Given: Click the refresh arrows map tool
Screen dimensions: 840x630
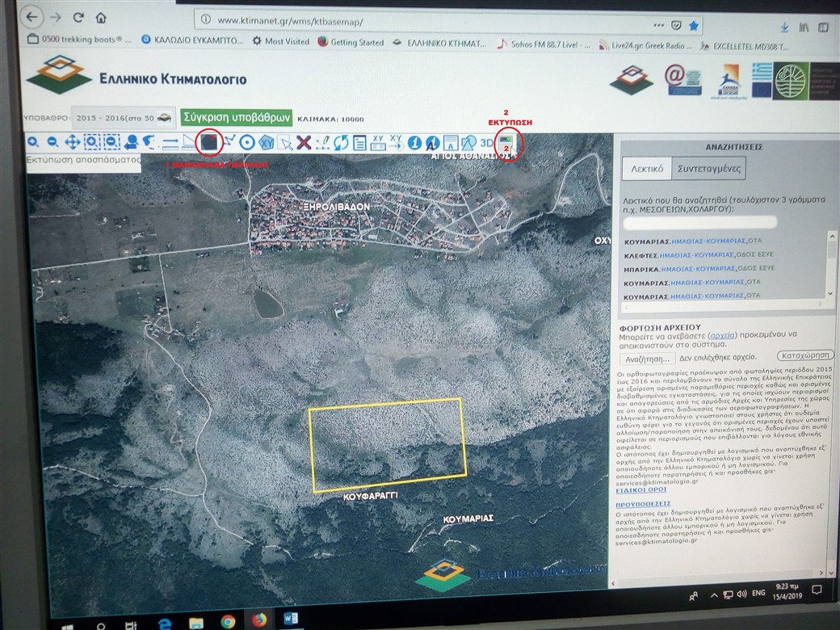Looking at the screenshot, I should (x=341, y=143).
